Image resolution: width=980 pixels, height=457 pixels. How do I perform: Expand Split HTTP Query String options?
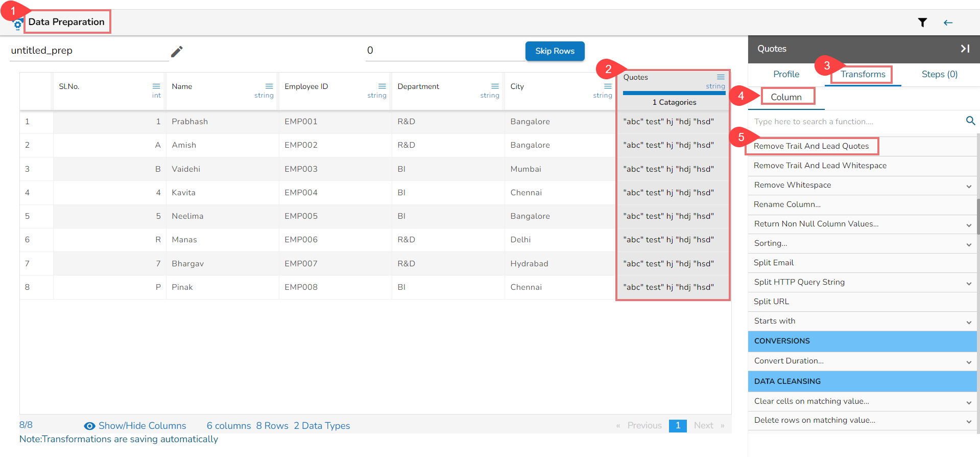pyautogui.click(x=969, y=283)
